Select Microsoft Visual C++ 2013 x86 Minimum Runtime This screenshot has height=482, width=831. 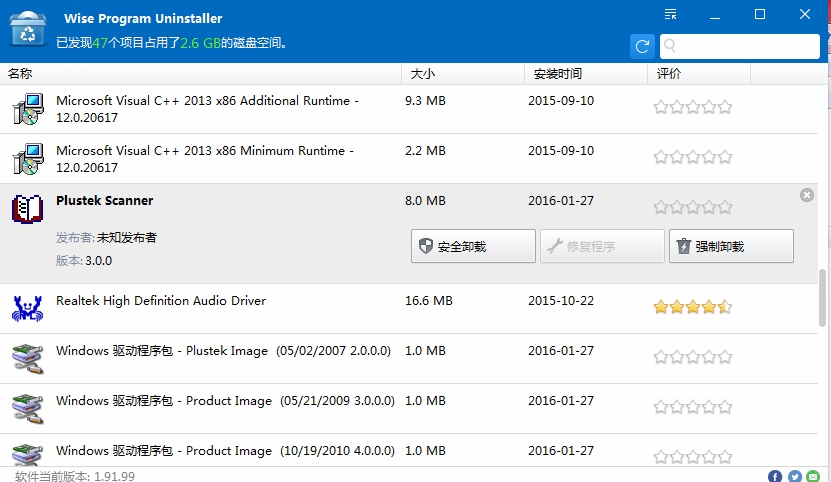click(205, 159)
